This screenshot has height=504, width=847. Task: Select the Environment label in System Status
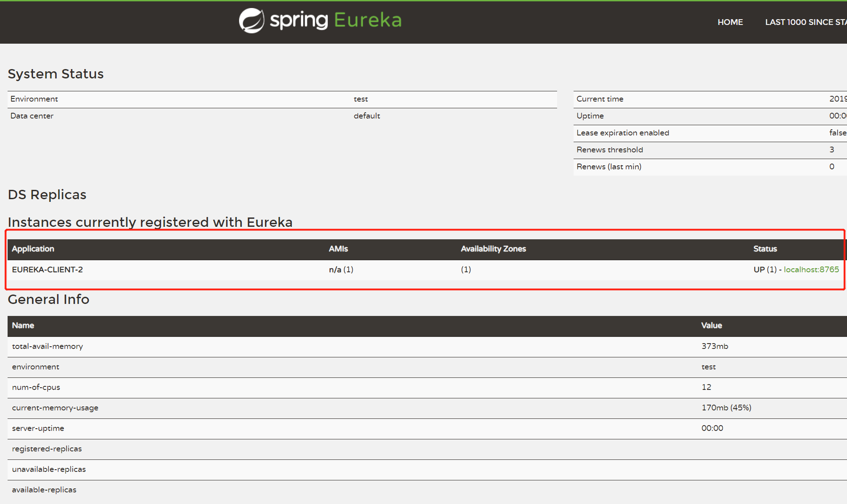[x=34, y=99]
